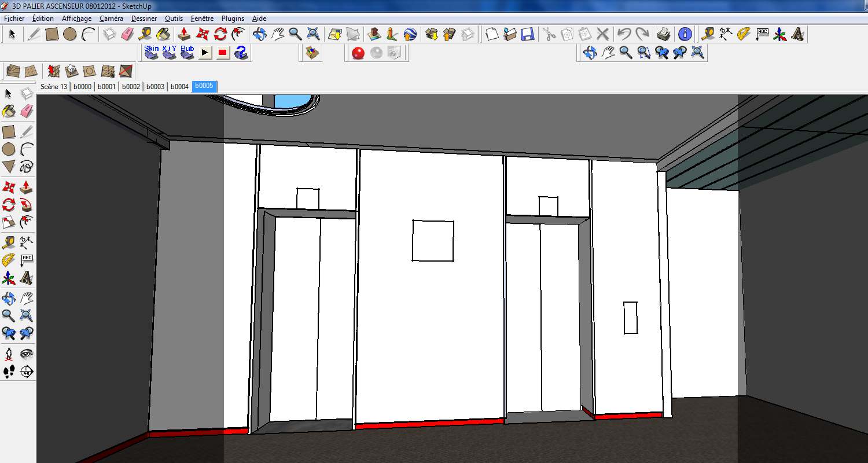Click the red sphere render icon

[358, 53]
